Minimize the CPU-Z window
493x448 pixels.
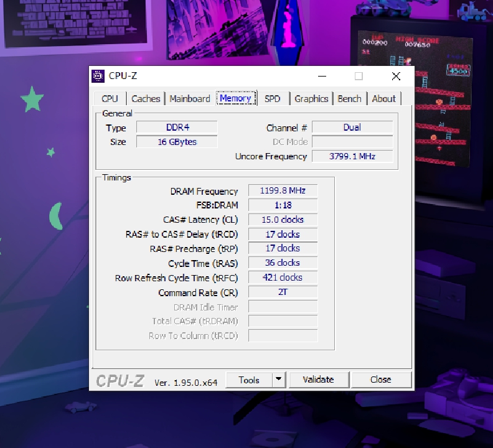pyautogui.click(x=322, y=76)
